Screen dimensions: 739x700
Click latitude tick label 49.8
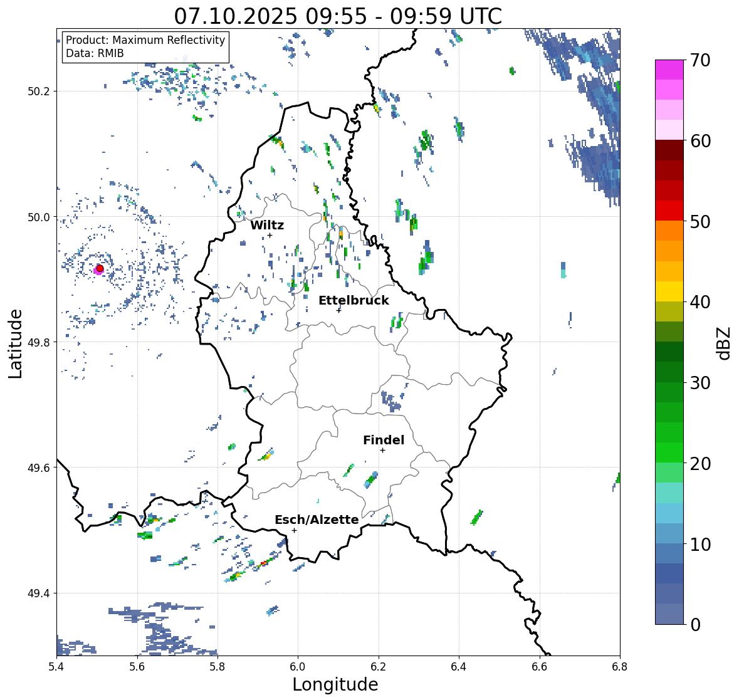coord(39,342)
